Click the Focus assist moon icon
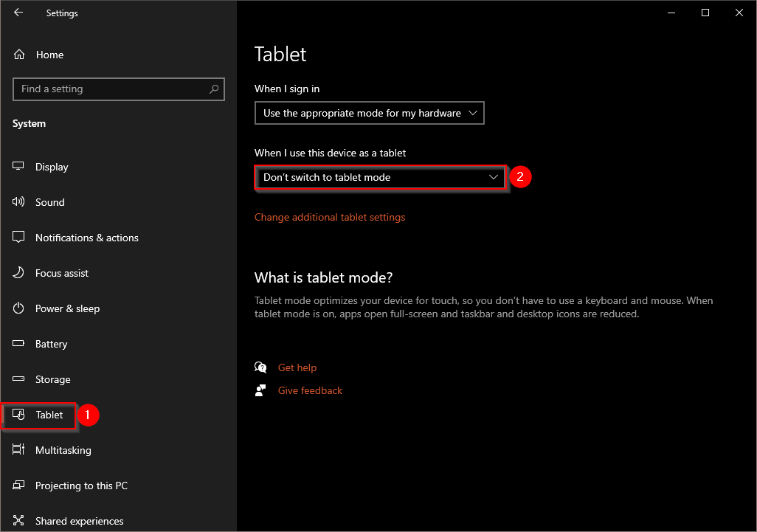757x532 pixels. click(x=19, y=273)
